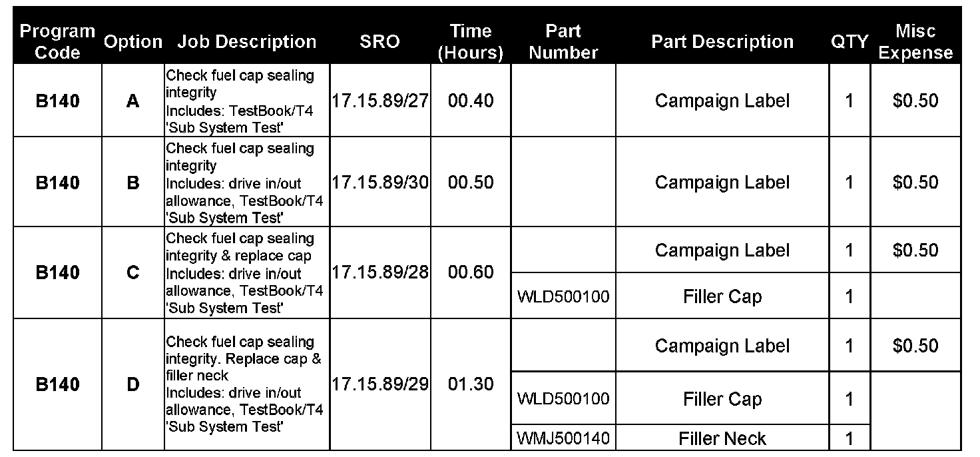The image size is (980, 457).
Task: Click part number WMJ500140
Action: (x=563, y=438)
